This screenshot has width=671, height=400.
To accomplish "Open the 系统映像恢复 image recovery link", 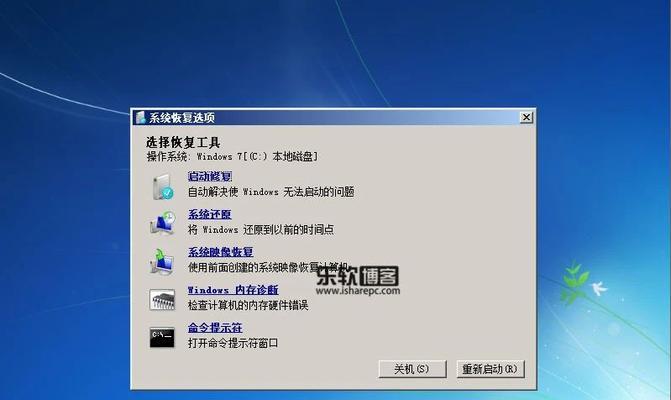I will point(221,252).
